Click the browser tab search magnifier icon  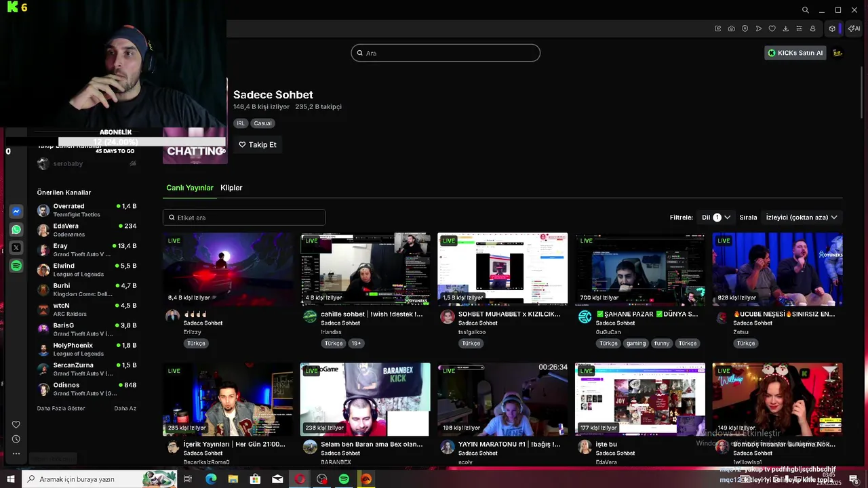coord(805,10)
